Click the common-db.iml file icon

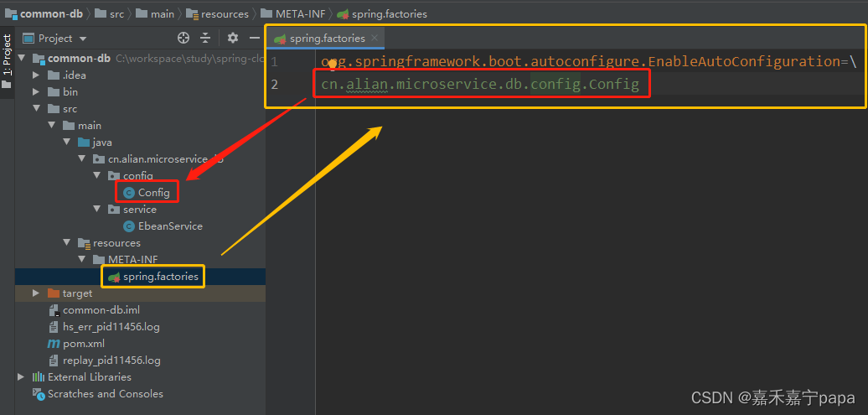pyautogui.click(x=54, y=310)
